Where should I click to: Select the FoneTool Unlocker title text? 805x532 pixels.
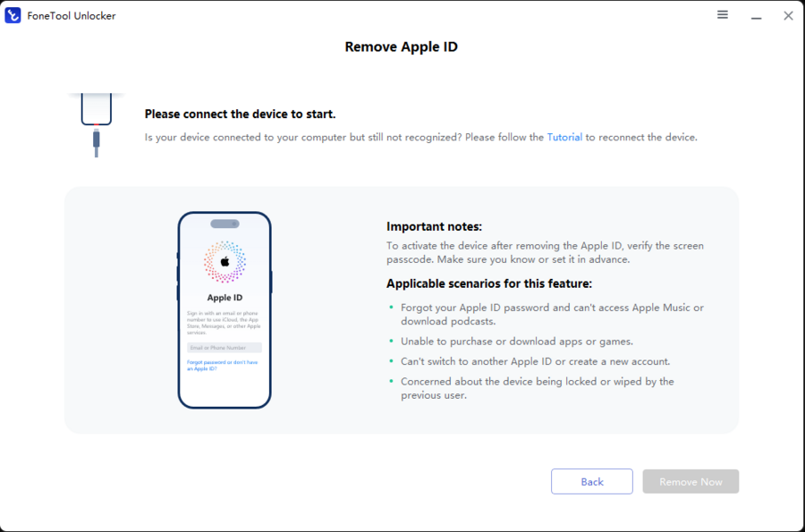pos(69,14)
